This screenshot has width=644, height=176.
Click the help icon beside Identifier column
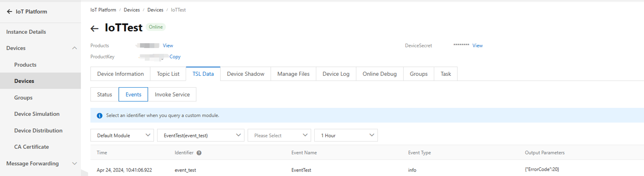(x=199, y=153)
